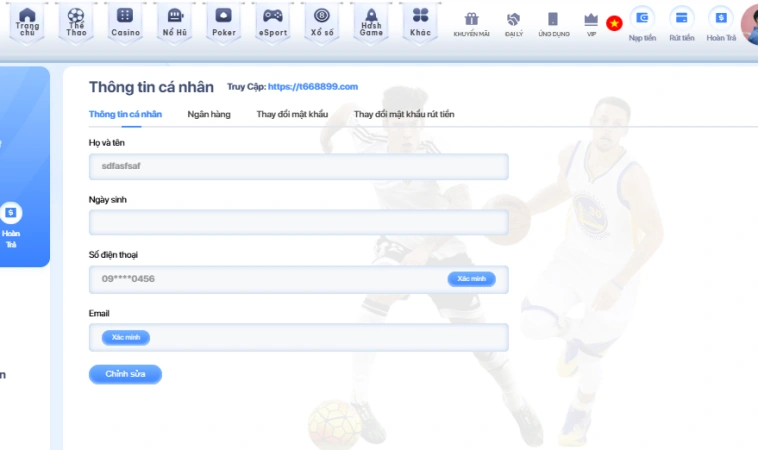
Task: Open the Thể Thao sports section
Action: [x=76, y=20]
